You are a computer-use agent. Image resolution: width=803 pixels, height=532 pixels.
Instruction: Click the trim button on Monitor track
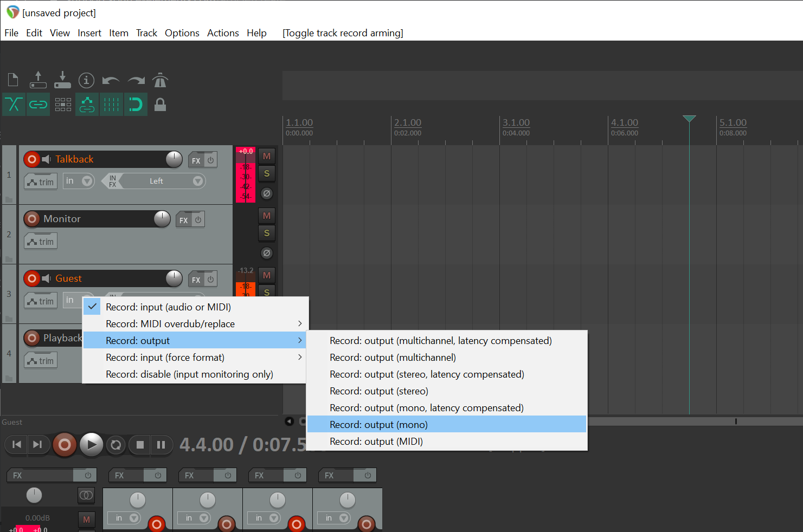pyautogui.click(x=41, y=242)
